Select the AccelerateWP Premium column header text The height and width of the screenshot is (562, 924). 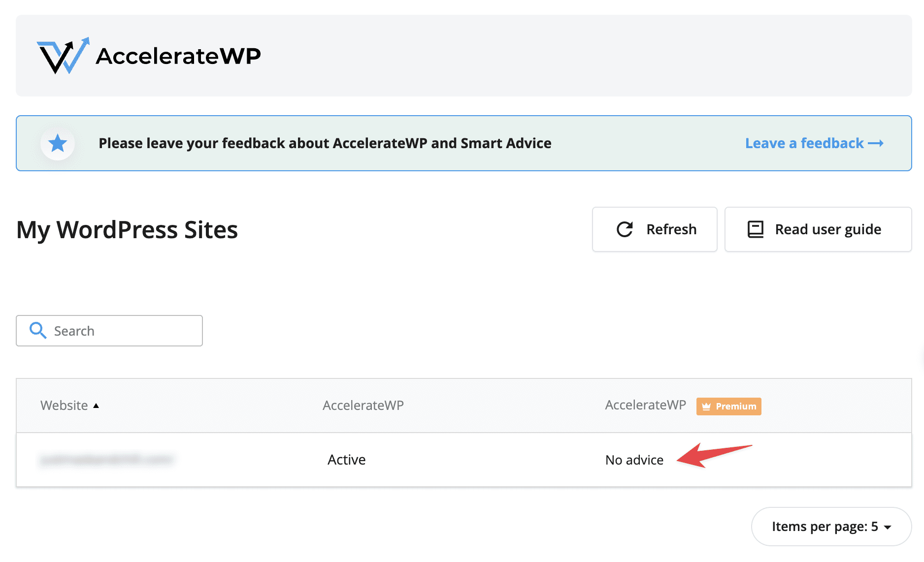tap(645, 405)
